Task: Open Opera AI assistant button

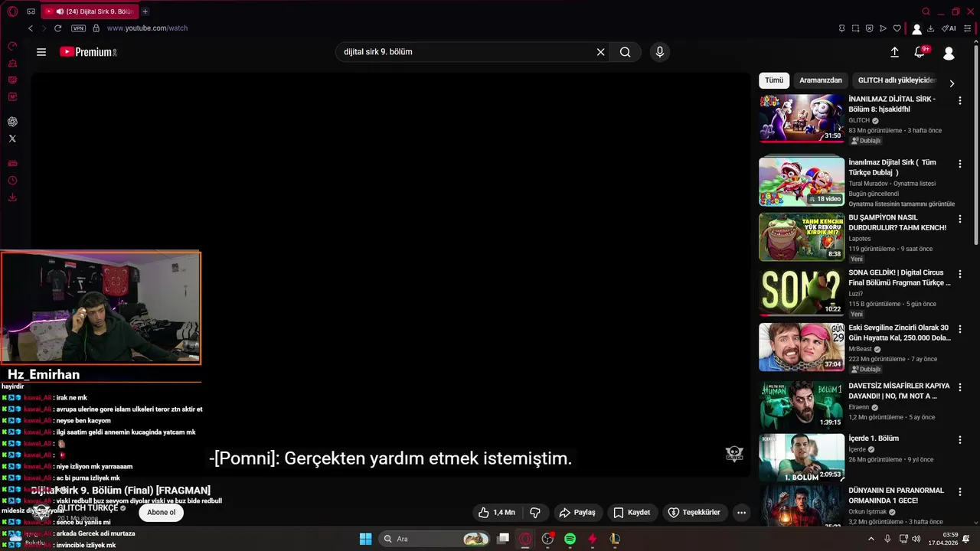Action: 949,28
